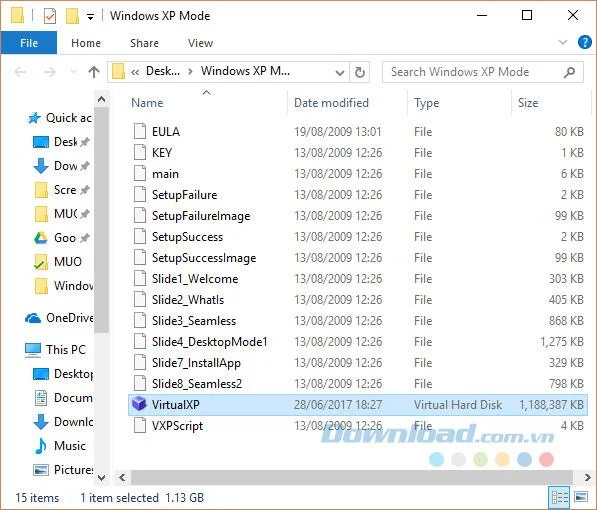Screen dimensions: 597x510
Task: Open Music folder in navigation pane
Action: 60,446
